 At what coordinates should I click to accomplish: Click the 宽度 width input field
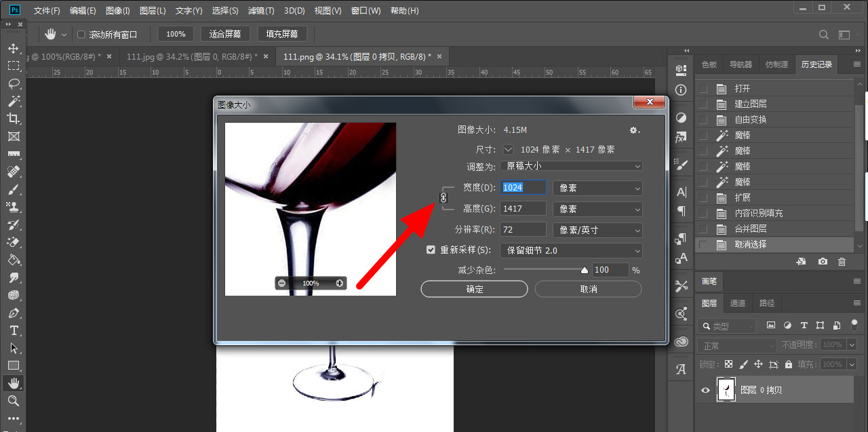523,188
